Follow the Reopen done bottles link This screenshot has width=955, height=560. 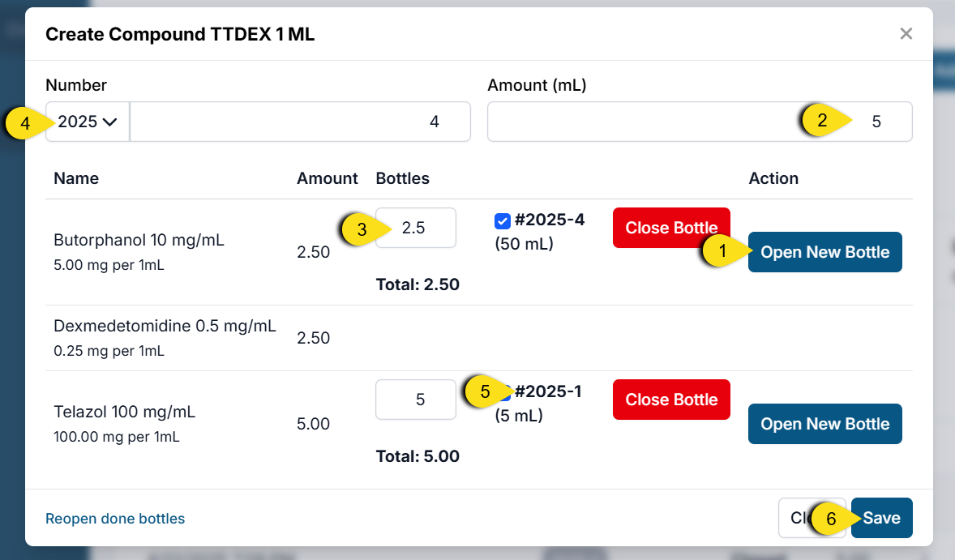[x=115, y=519]
